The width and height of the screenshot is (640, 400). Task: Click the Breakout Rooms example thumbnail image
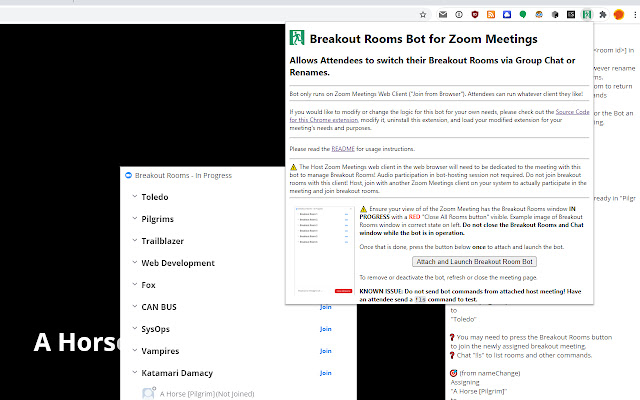point(324,250)
